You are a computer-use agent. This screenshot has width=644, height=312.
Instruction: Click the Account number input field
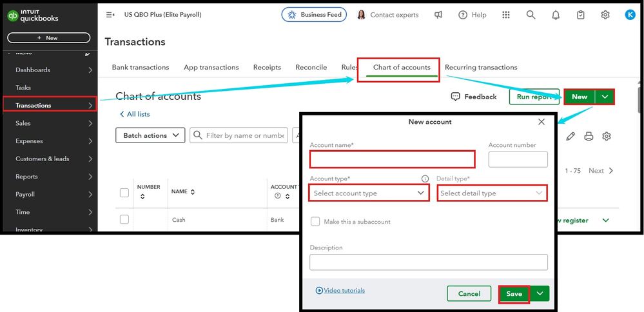518,159
